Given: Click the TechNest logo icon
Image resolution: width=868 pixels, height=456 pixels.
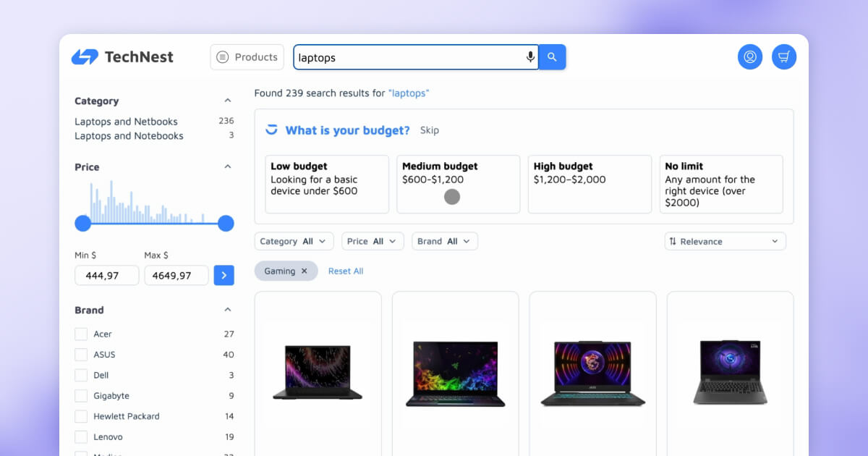Looking at the screenshot, I should 85,56.
